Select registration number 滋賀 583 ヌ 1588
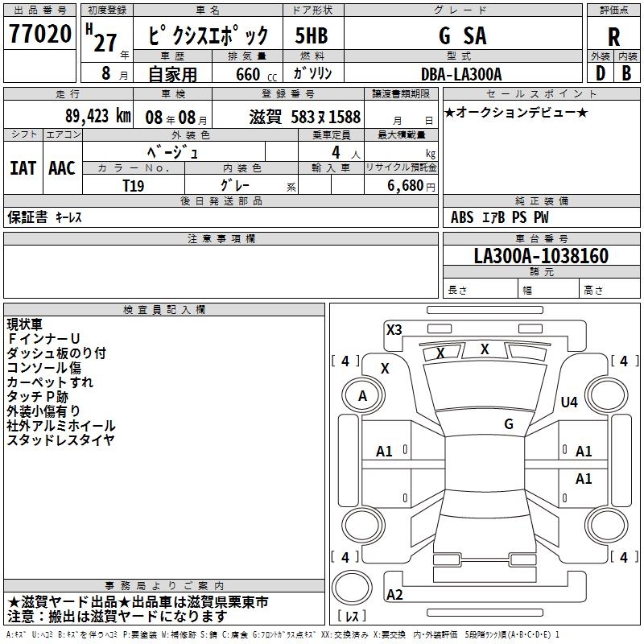Viewport: 644px width, 644px height. (x=305, y=117)
